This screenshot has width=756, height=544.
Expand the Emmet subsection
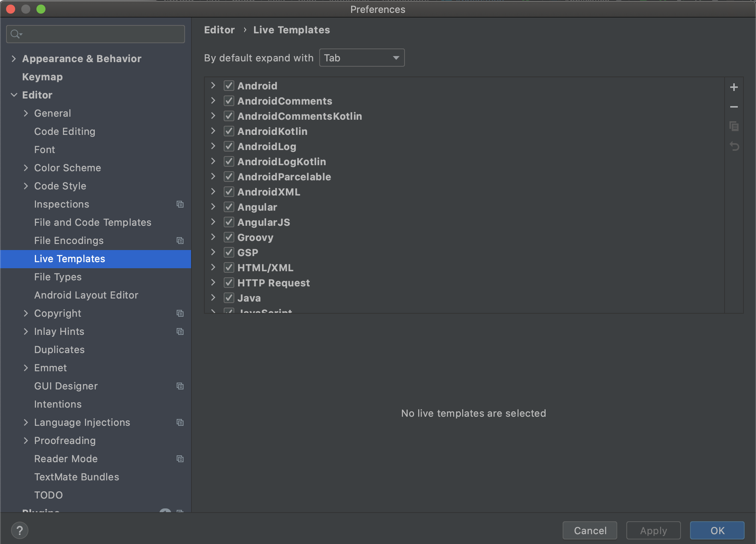click(26, 368)
